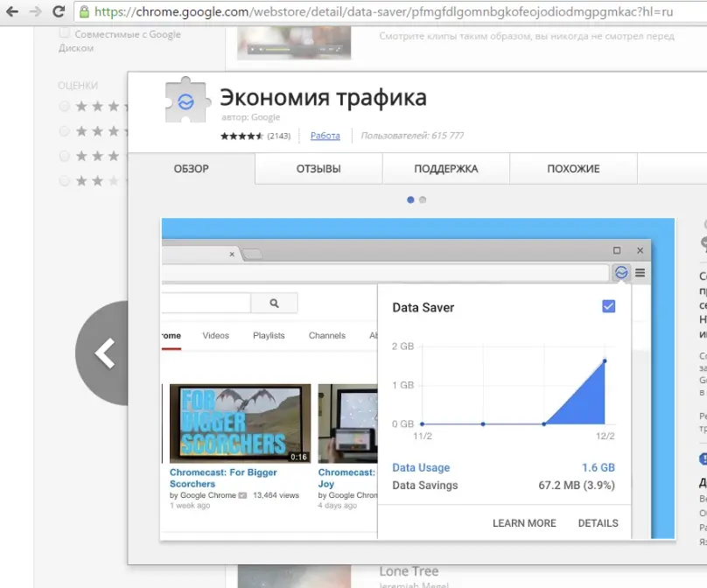Click the LEARN MORE button

[523, 523]
